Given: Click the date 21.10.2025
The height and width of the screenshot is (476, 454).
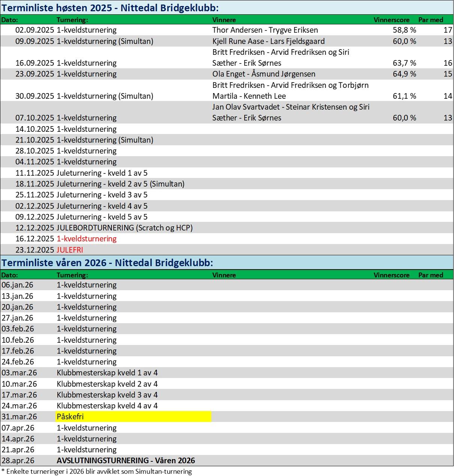Looking at the screenshot, I should point(35,140).
